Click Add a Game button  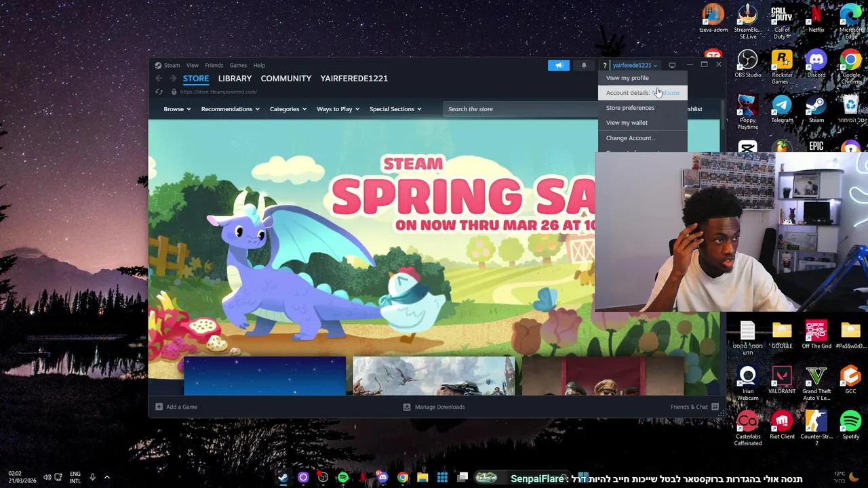click(x=176, y=407)
